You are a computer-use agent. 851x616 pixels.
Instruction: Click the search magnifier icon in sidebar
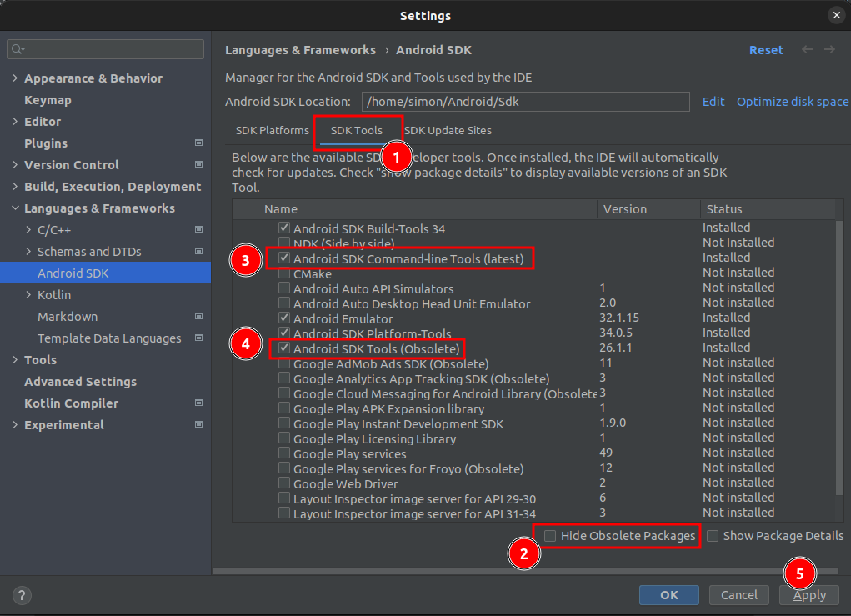click(18, 50)
